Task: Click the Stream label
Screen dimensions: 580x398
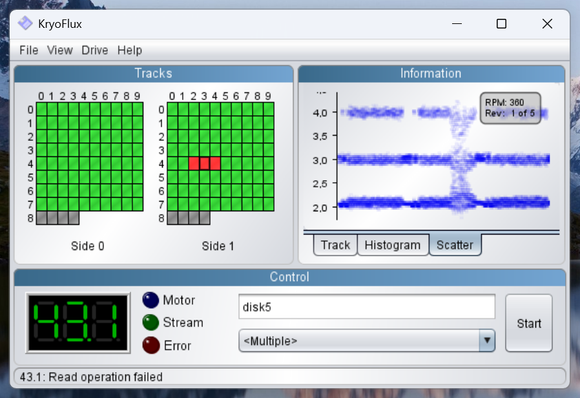Action: (183, 323)
